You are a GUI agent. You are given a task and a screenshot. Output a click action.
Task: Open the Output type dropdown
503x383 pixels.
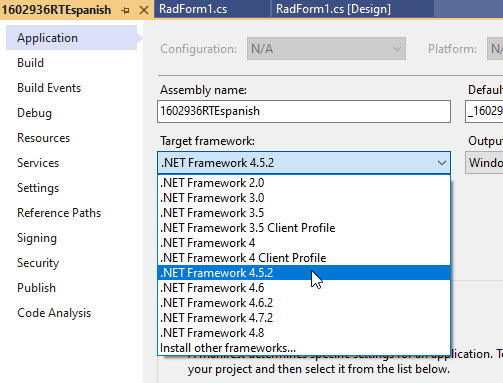pyautogui.click(x=484, y=163)
